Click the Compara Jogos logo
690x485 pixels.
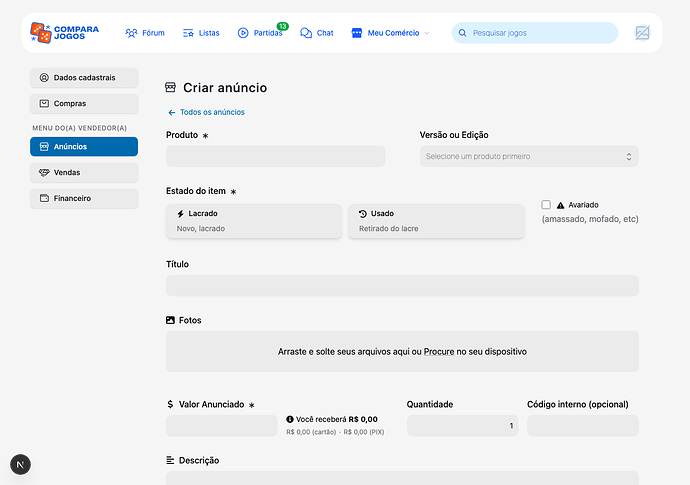click(x=64, y=33)
